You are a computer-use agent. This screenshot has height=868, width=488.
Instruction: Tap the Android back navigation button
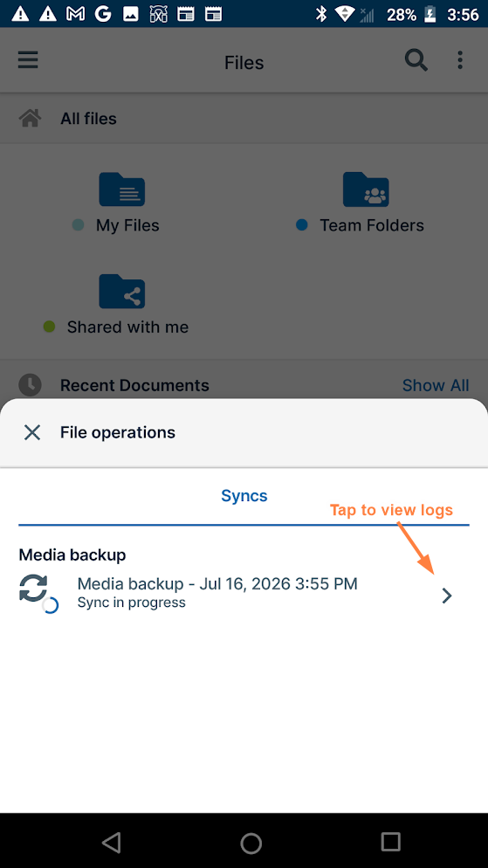point(112,842)
